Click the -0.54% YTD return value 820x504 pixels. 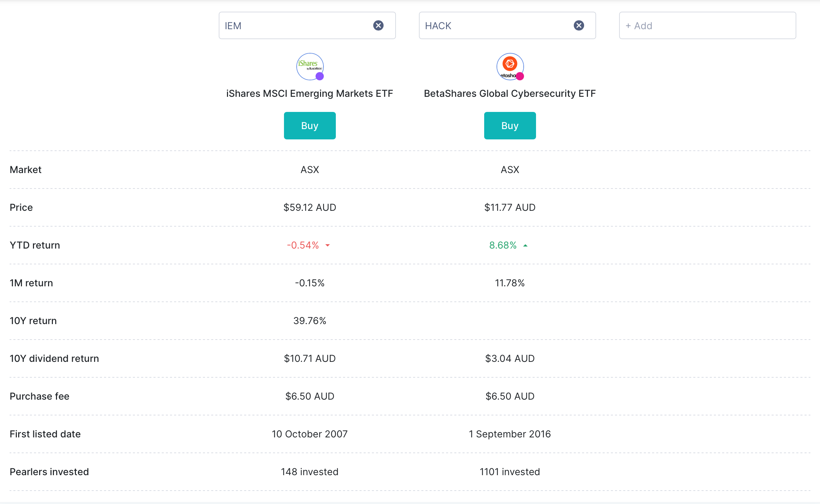click(303, 245)
